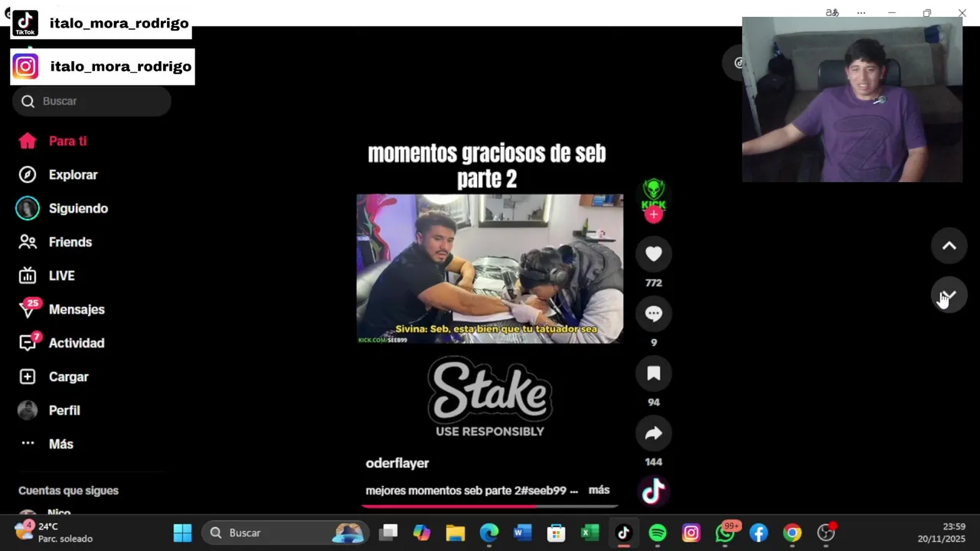The width and height of the screenshot is (980, 551).
Task: Open "Cuentas que sigues" heading
Action: [69, 491]
